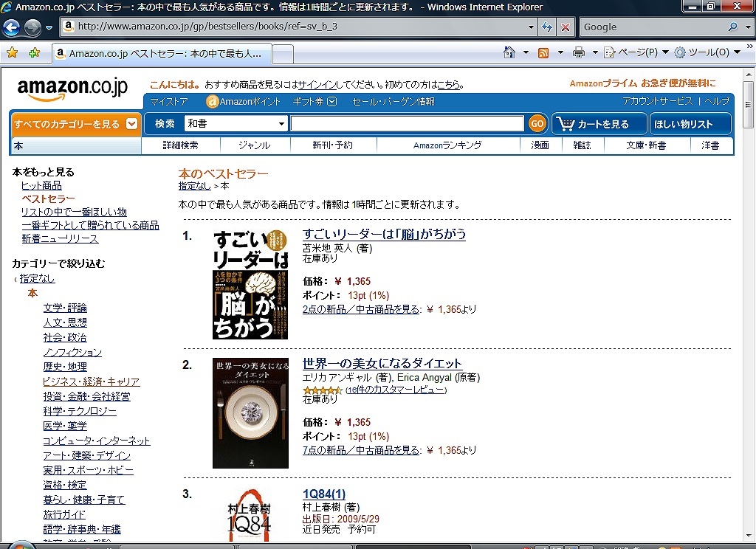The width and height of the screenshot is (756, 549).
Task: Click the browser Back arrow button
Action: tap(12, 28)
